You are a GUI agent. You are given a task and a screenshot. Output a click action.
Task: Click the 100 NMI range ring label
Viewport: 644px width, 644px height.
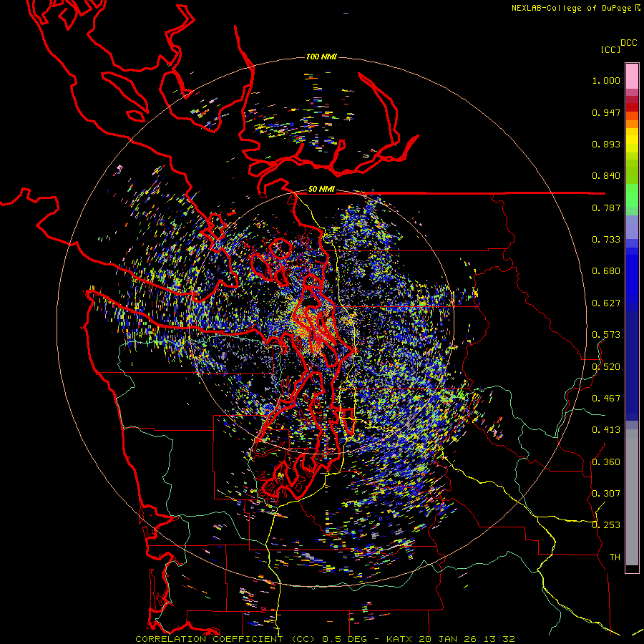pyautogui.click(x=321, y=57)
